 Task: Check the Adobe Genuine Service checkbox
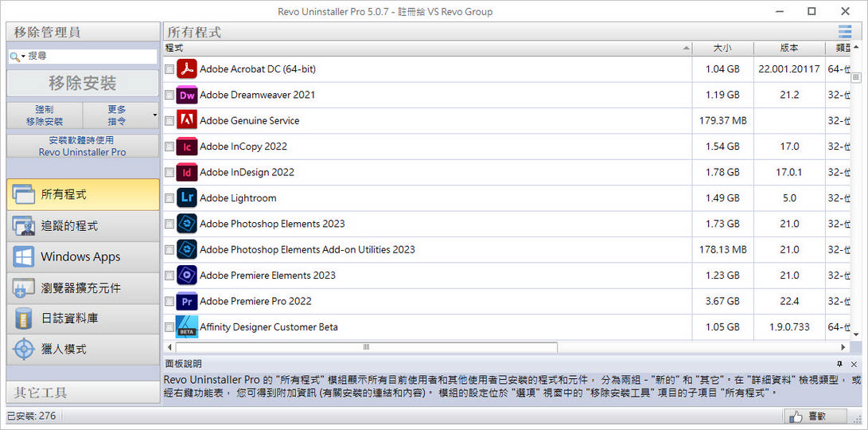[169, 121]
